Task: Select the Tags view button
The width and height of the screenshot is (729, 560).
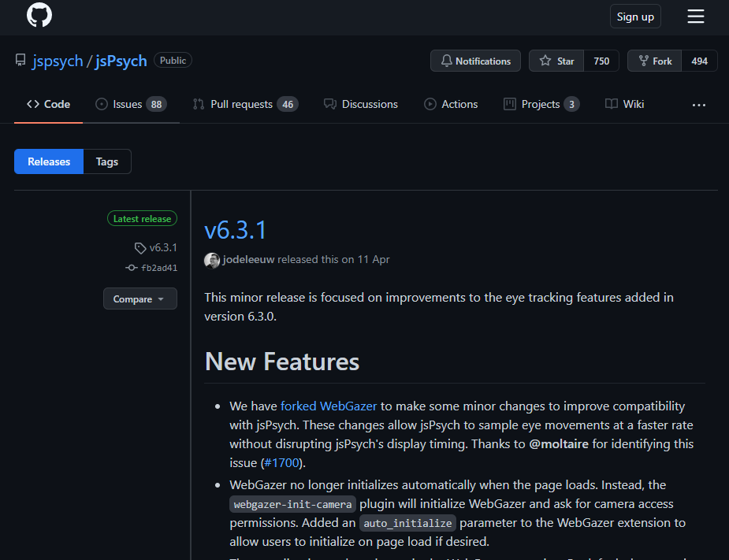Action: pyautogui.click(x=107, y=161)
